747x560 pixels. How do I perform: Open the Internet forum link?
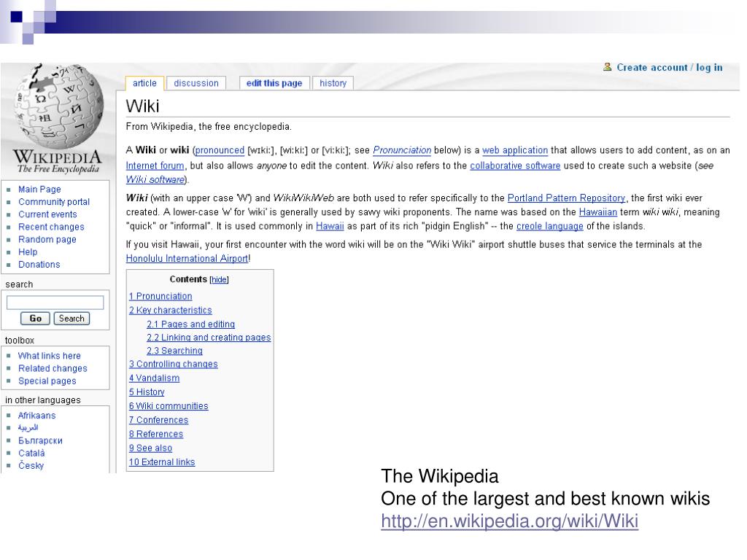(155, 166)
